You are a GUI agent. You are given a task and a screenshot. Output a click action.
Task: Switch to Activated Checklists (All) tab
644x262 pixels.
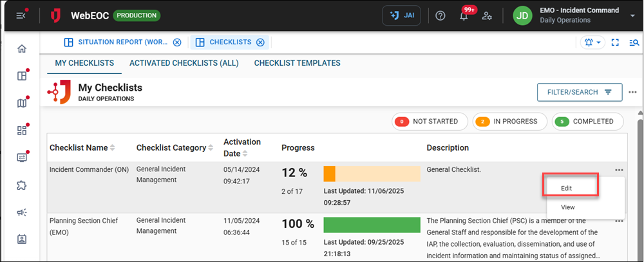point(184,63)
